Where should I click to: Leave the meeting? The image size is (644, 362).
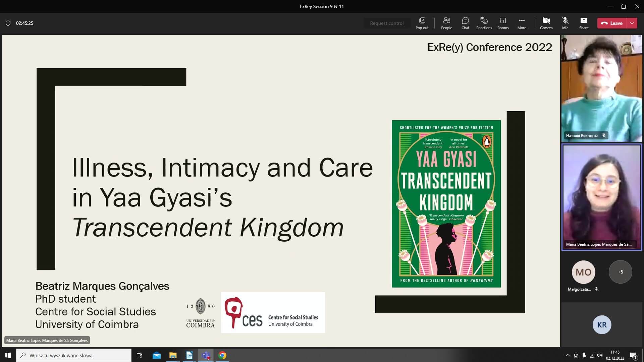click(x=612, y=23)
